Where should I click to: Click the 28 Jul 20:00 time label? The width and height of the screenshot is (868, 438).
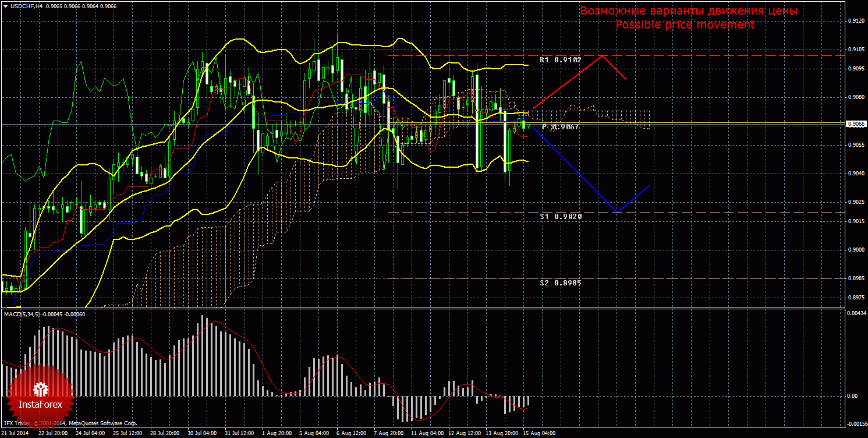pyautogui.click(x=164, y=433)
